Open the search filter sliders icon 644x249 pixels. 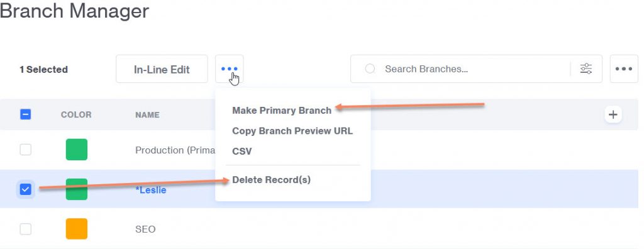(x=586, y=69)
